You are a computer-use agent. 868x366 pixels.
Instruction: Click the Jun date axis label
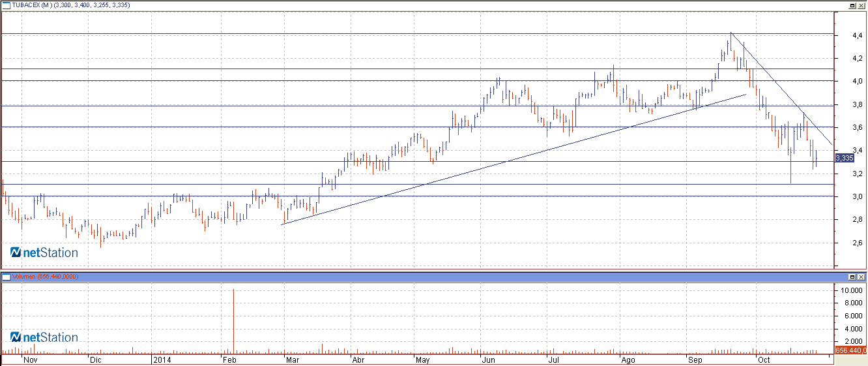tap(487, 359)
